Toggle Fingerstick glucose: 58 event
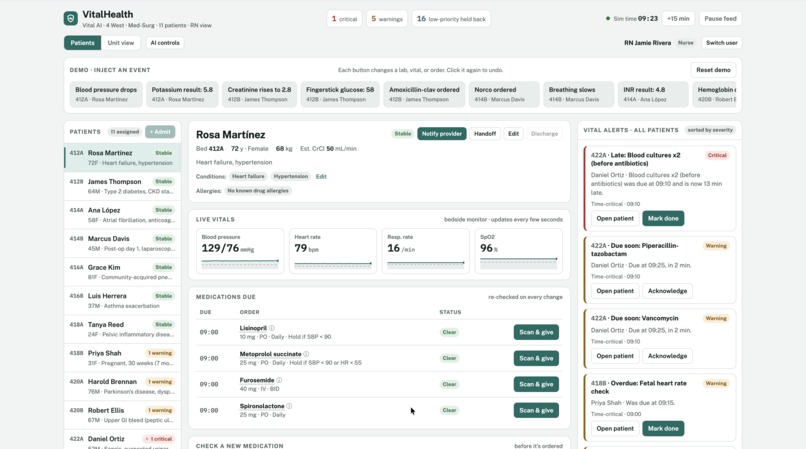Screen dimensions: 806x449 (340, 94)
